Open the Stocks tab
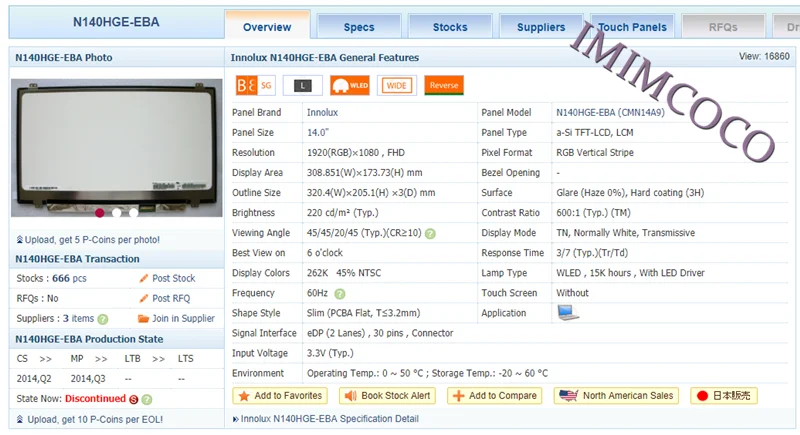 point(450,27)
